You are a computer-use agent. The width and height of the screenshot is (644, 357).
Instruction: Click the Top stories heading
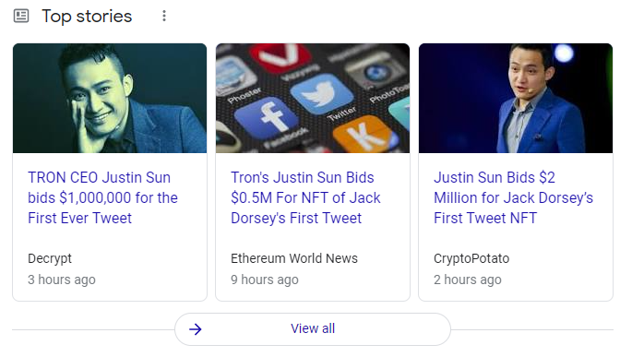[x=87, y=17]
